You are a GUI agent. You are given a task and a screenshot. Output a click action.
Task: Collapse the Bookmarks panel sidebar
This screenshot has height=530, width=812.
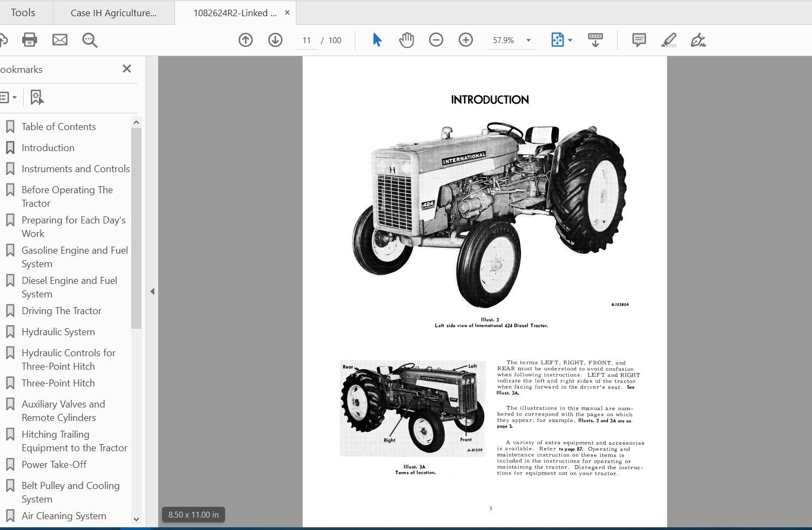(126, 69)
